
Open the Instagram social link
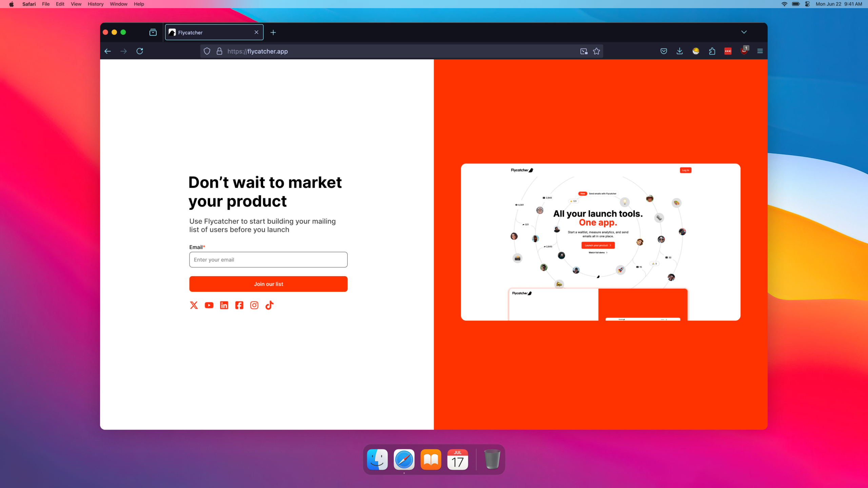click(x=254, y=305)
